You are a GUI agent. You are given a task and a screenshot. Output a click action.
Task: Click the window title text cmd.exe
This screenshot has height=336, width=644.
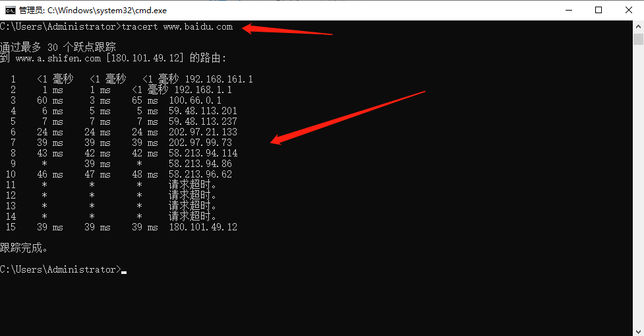pos(93,11)
